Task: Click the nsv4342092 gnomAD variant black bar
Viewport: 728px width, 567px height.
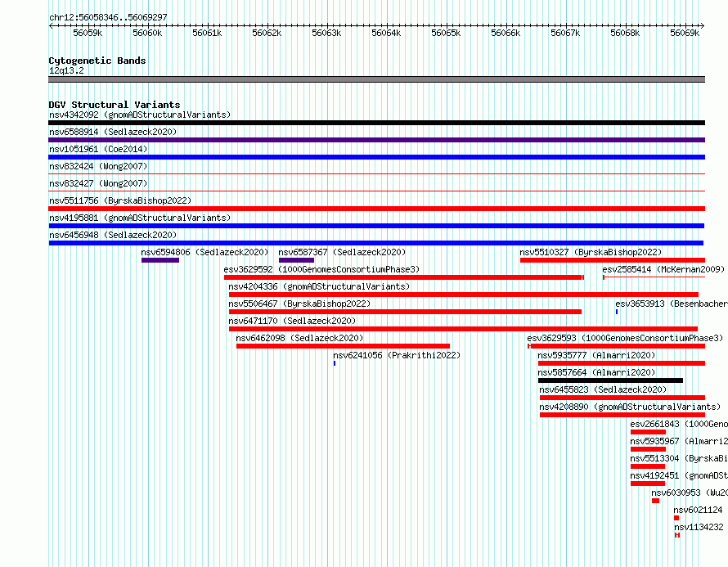Action: click(x=376, y=123)
